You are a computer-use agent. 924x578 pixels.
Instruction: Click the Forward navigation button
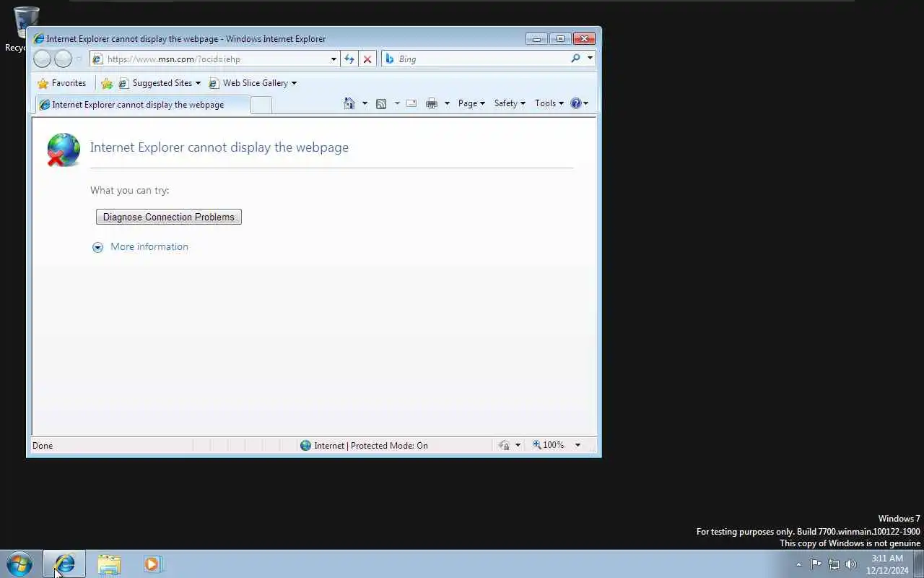(63, 59)
